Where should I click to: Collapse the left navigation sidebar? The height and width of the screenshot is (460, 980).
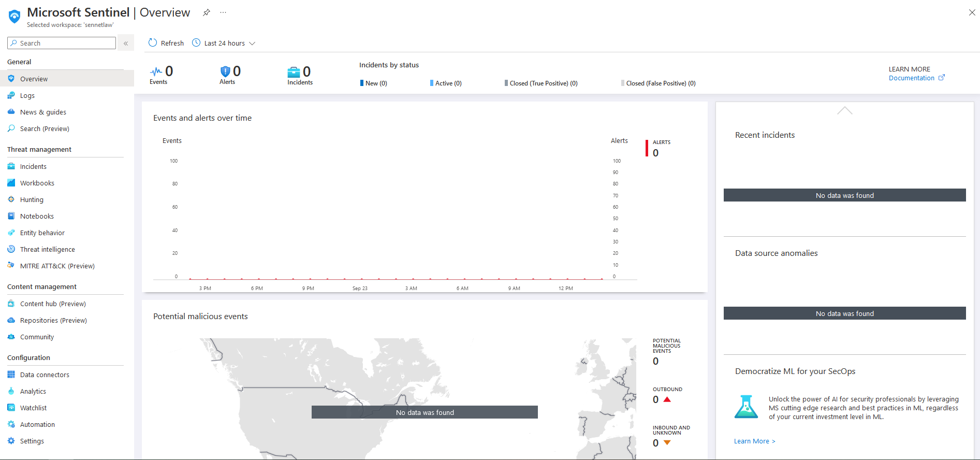126,43
